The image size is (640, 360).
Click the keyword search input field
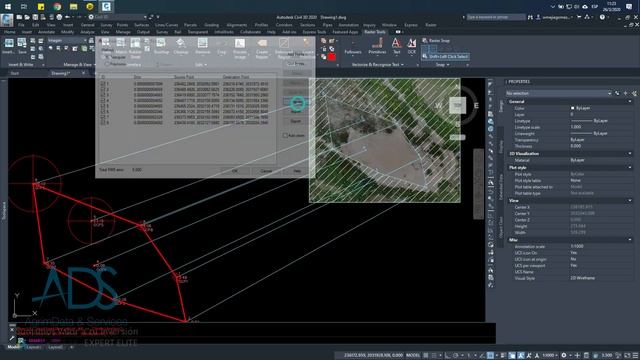(x=496, y=17)
